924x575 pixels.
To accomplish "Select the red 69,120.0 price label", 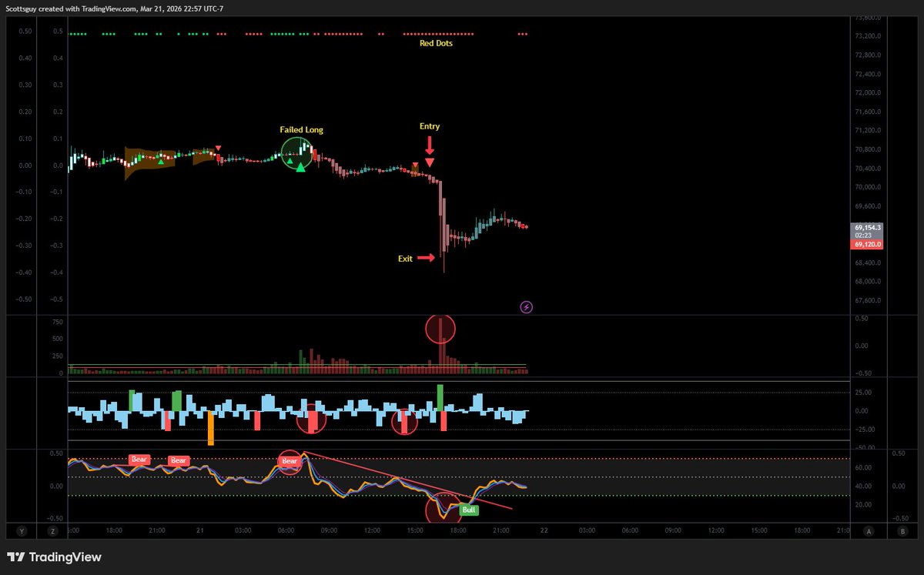I will pyautogui.click(x=868, y=244).
